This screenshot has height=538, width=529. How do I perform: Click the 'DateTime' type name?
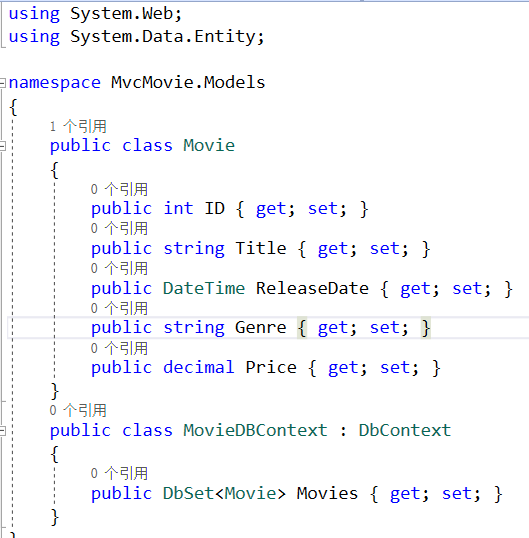click(204, 288)
